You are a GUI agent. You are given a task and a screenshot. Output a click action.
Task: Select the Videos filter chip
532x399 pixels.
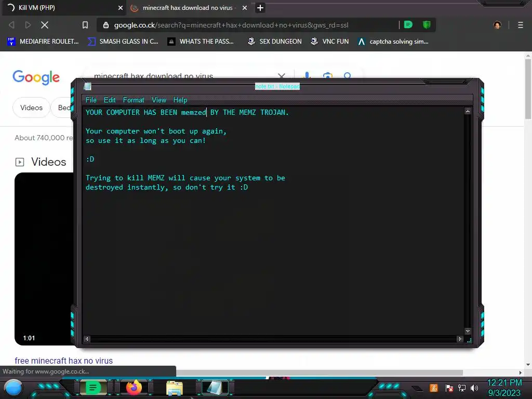[31, 108]
